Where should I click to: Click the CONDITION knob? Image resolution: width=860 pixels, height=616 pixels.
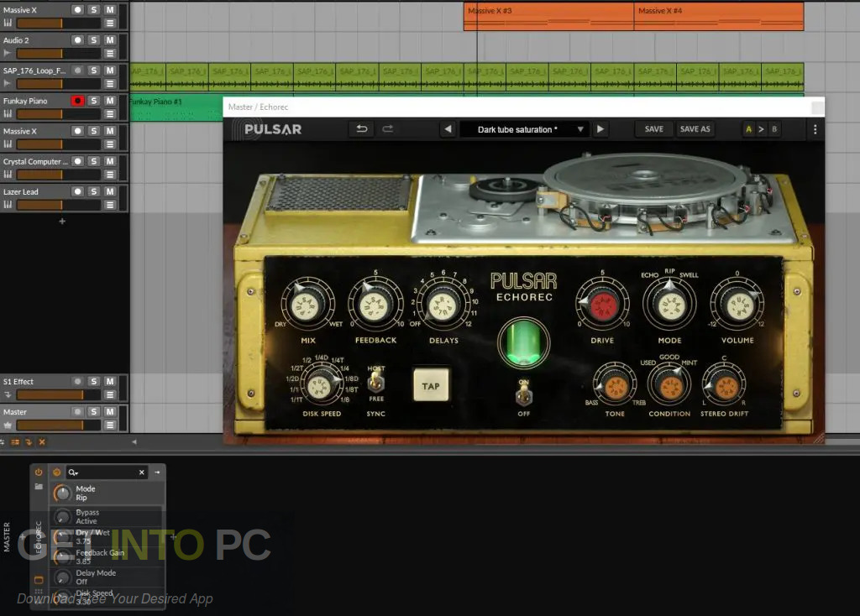(x=669, y=386)
